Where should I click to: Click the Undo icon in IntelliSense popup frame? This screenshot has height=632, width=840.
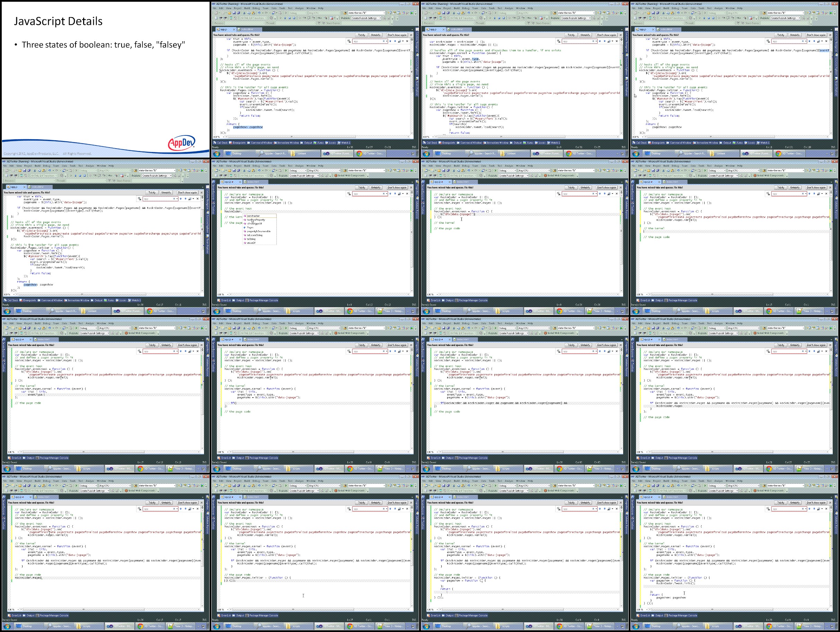[259, 171]
